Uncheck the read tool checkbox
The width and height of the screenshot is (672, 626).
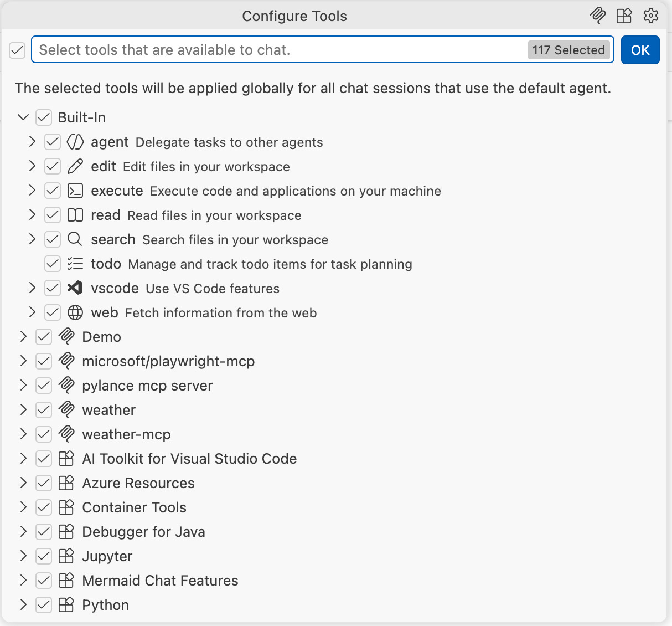53,215
